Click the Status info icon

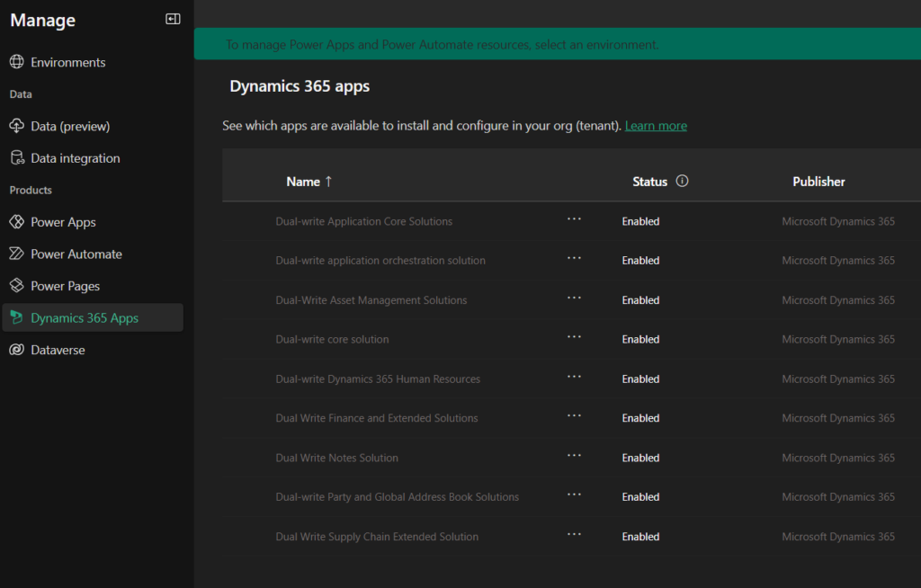[682, 181]
